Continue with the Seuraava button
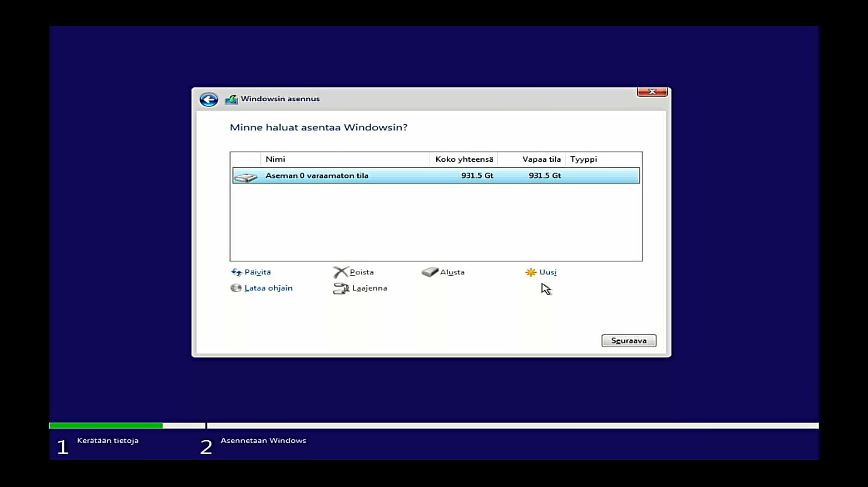 click(629, 341)
